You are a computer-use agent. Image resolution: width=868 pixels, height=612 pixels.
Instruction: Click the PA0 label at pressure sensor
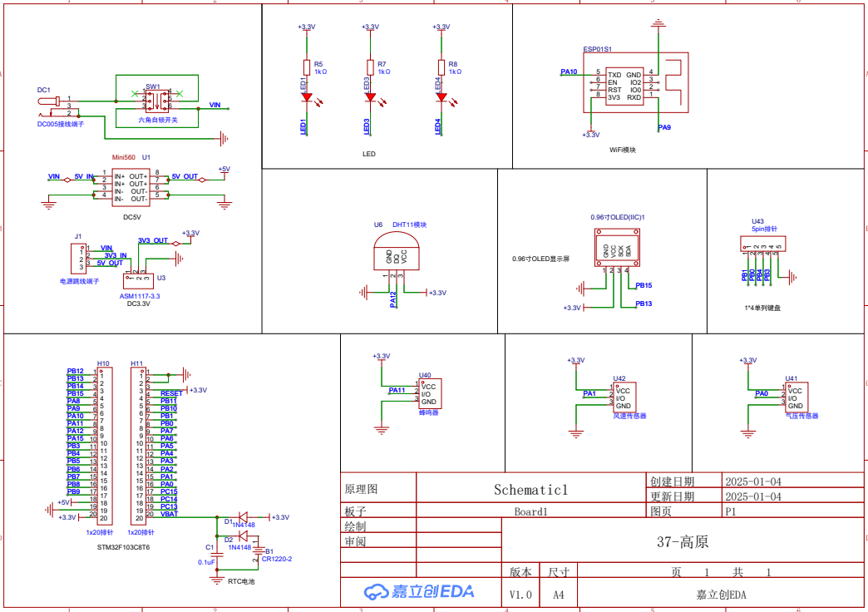[x=762, y=393]
